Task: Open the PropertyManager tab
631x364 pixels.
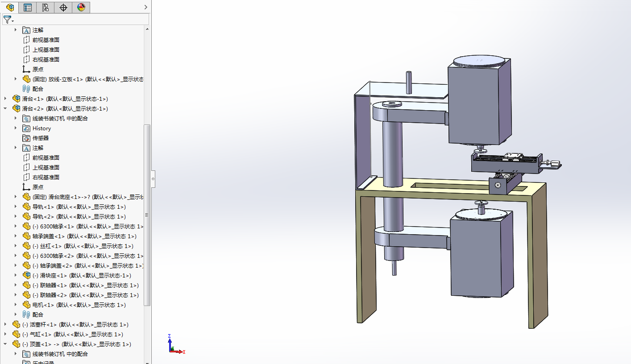Action: 28,7
